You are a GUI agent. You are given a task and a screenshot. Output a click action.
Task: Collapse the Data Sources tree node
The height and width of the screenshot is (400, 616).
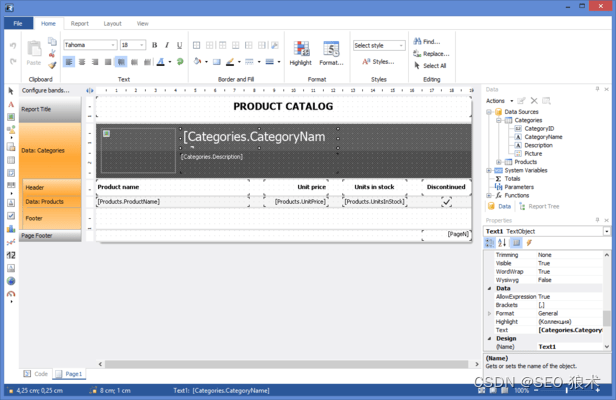489,112
